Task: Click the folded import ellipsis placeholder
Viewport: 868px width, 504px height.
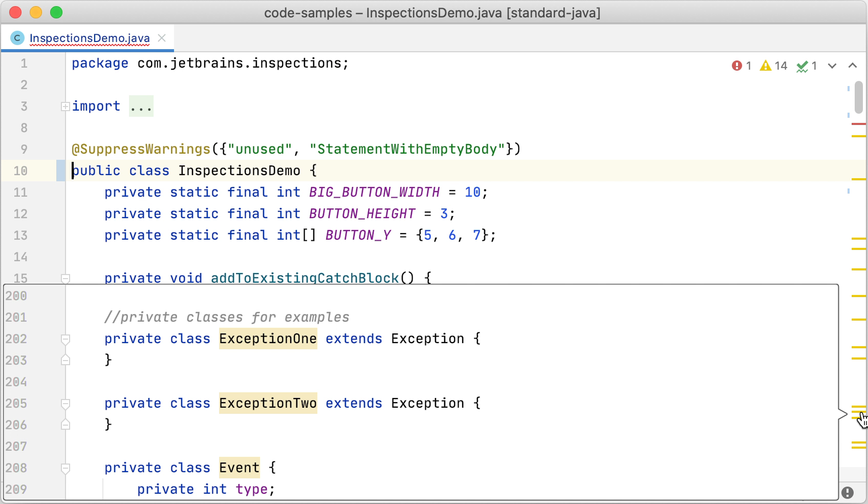Action: 141,107
